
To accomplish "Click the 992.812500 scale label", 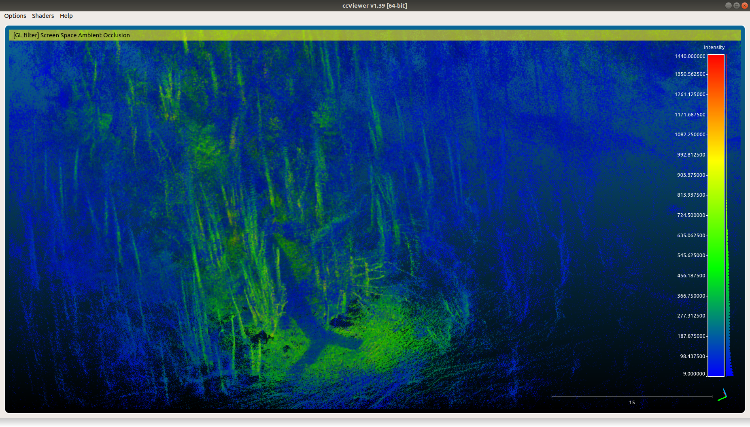I will [690, 155].
